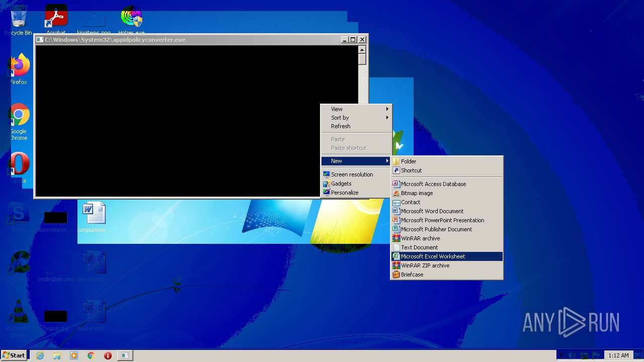Screen dimensions: 644x362
Task: Open Windows Explorer from the taskbar
Action: [57, 355]
